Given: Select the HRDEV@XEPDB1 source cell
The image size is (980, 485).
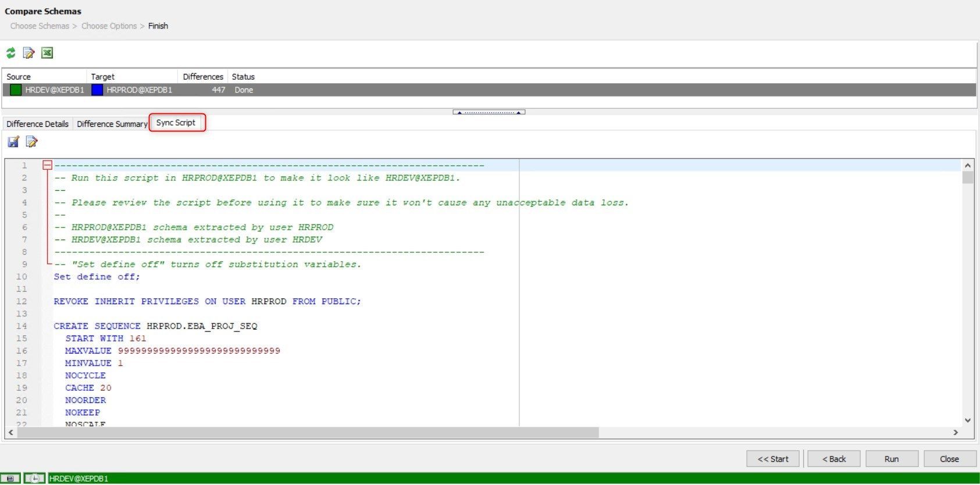Looking at the screenshot, I should click(55, 90).
